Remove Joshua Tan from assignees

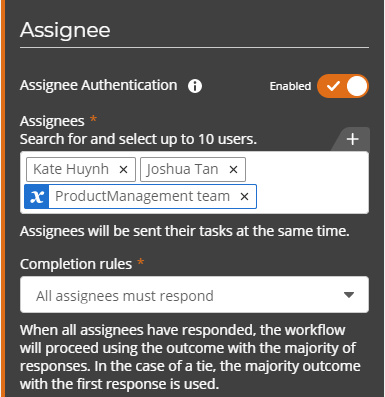click(x=234, y=170)
